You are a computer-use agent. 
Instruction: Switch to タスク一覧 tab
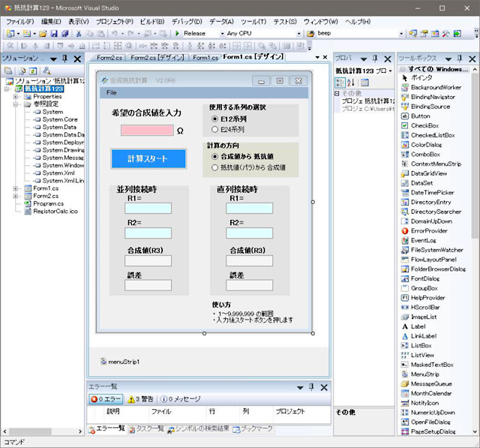147,429
